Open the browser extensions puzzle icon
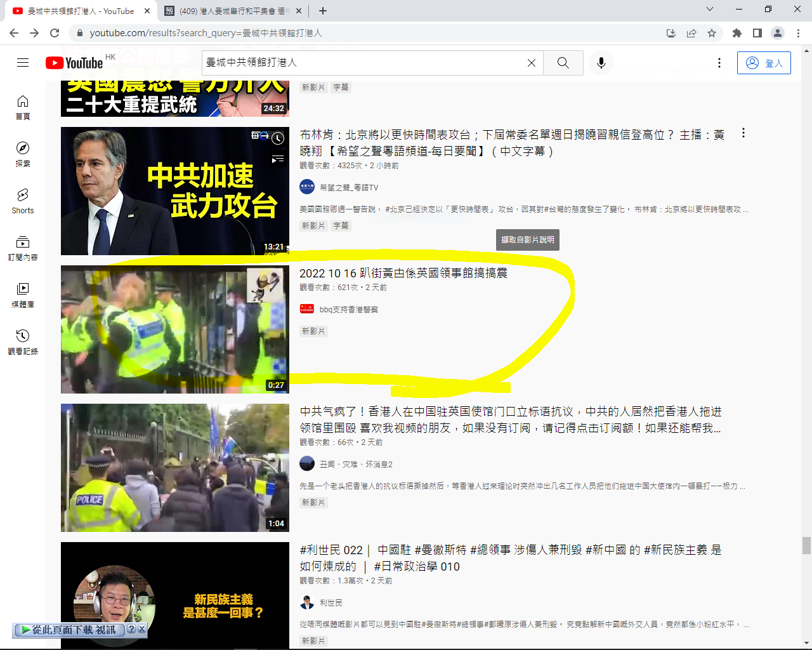Image resolution: width=812 pixels, height=650 pixels. (x=737, y=33)
